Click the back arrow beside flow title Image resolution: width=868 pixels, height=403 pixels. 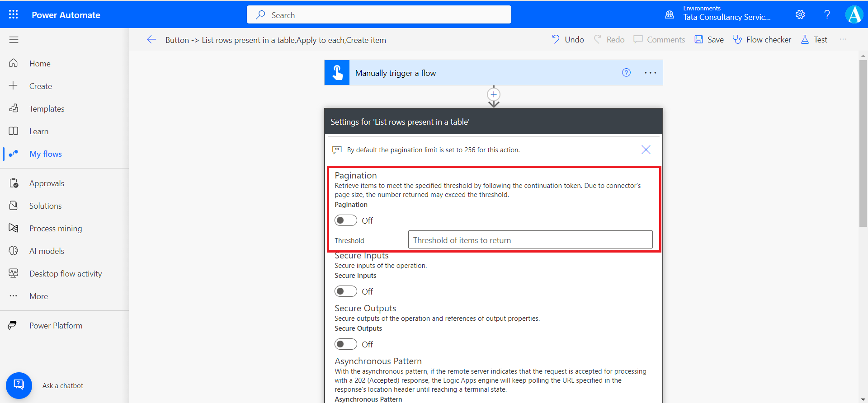coord(151,40)
